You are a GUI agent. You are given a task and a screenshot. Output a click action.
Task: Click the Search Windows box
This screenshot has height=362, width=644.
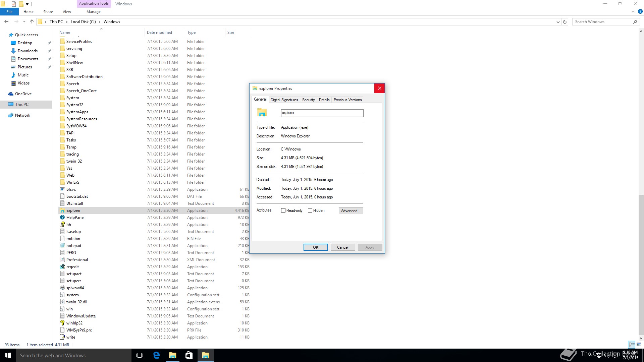tap(602, 22)
